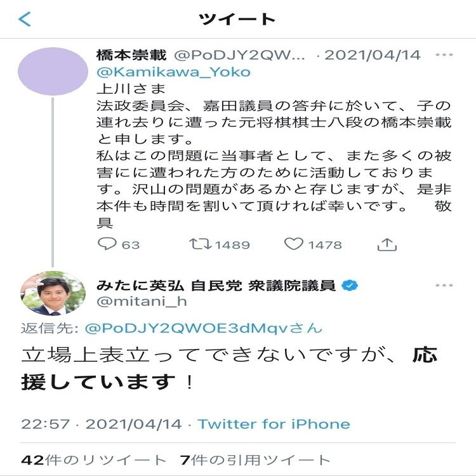Viewport: 476px width, 476px height.
Task: View the 42件のリツイート list
Action: click(94, 460)
